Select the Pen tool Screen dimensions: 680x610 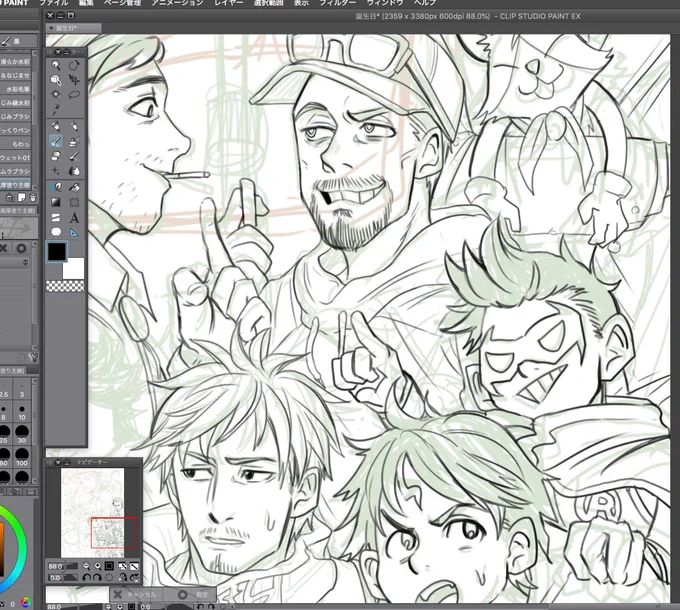56,126
